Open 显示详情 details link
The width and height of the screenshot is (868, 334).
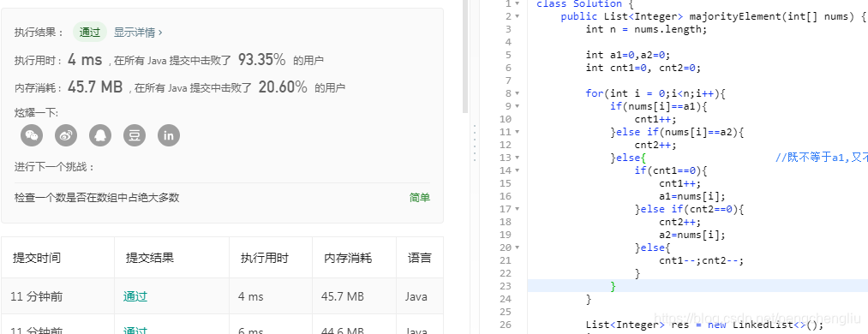pos(138,33)
